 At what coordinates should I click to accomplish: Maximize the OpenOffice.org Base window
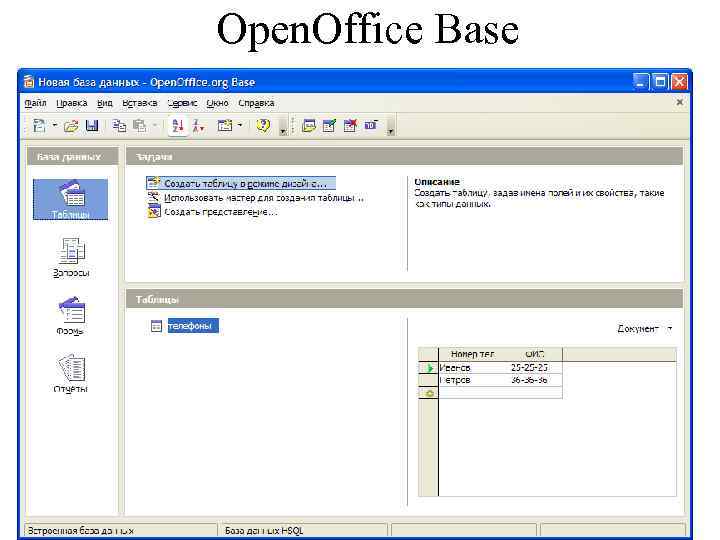660,82
